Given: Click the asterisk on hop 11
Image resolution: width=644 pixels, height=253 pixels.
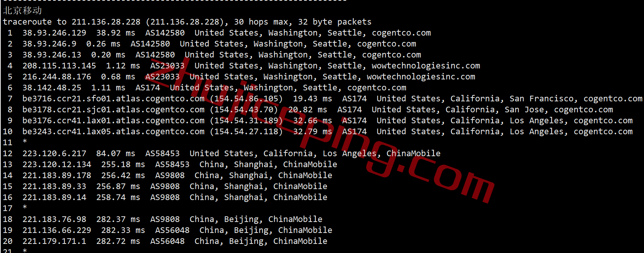Looking at the screenshot, I should (x=25, y=142).
